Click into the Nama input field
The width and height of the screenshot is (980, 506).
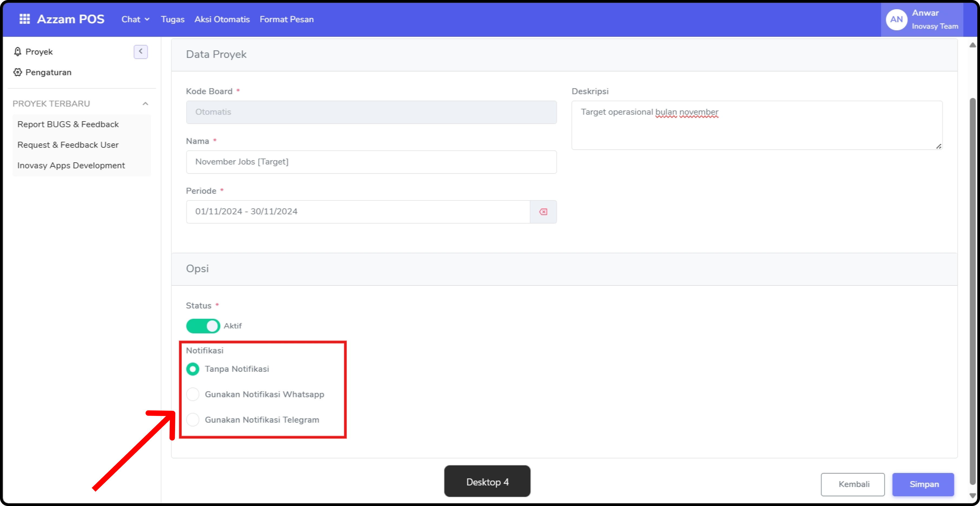click(371, 162)
